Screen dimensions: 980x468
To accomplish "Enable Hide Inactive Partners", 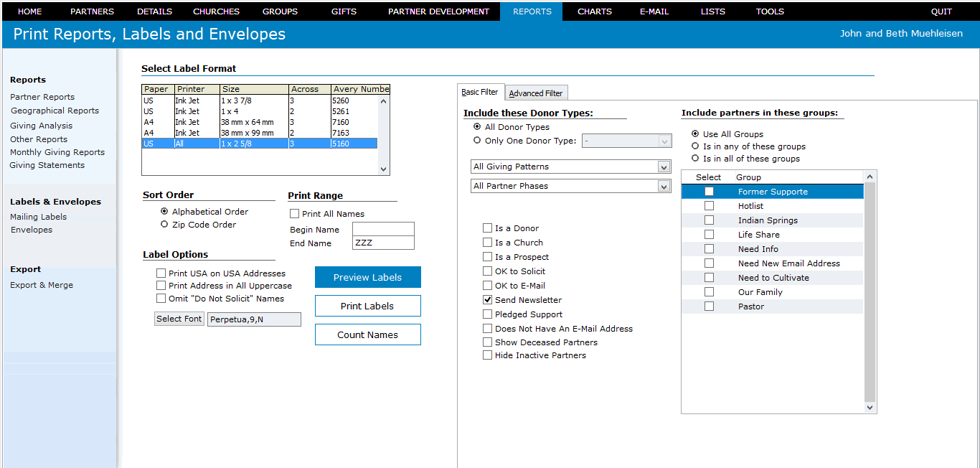I will click(488, 355).
